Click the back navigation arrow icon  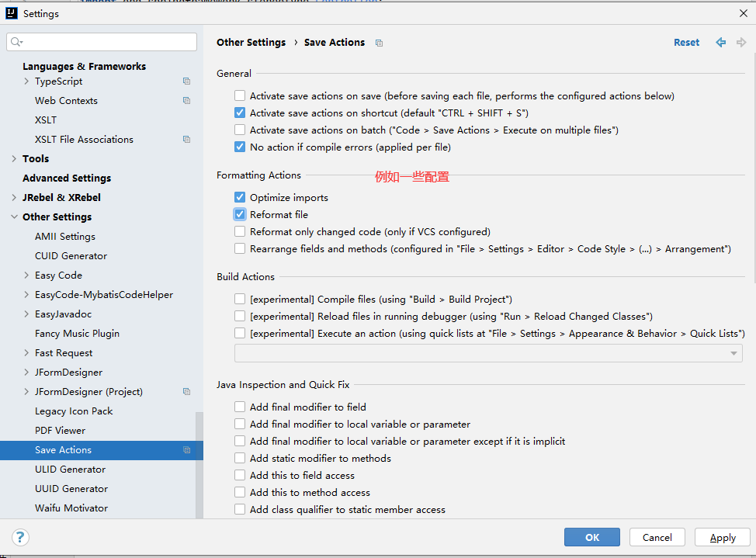pos(721,43)
